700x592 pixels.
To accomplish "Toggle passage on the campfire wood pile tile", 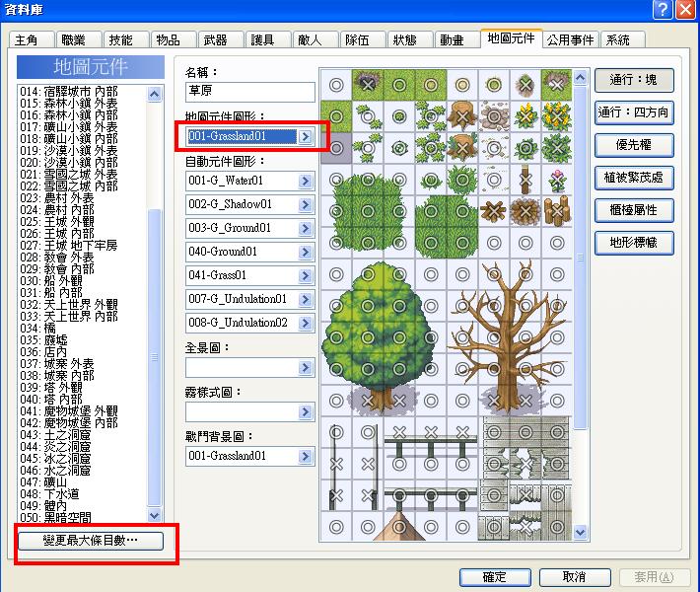I will 525,211.
